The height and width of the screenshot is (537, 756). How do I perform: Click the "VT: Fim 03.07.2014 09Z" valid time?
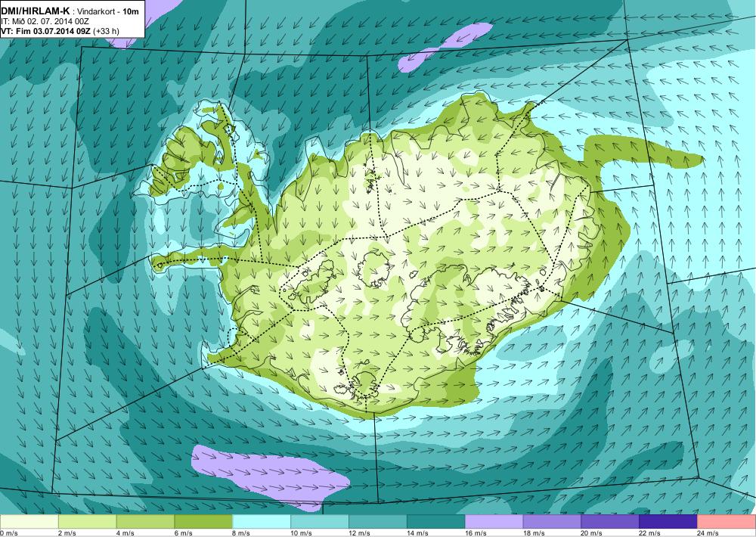[x=46, y=31]
